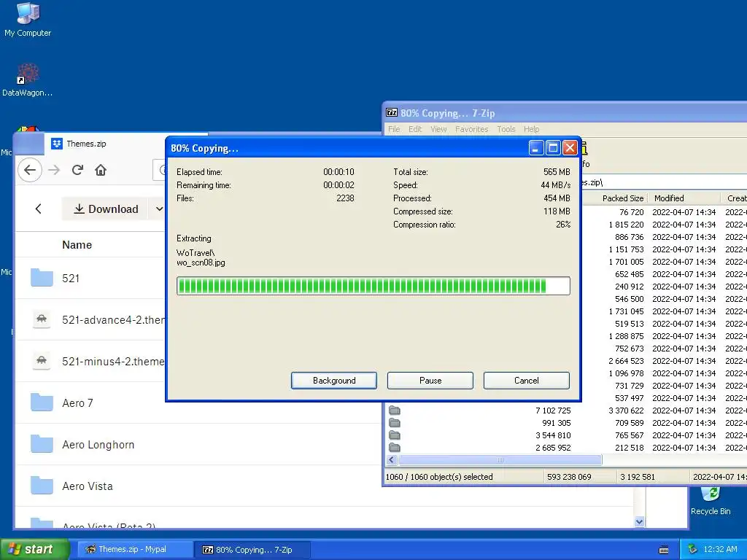Screen dimensions: 747x560
Task: Switch to Themes.zip browser tab
Action: click(105, 144)
